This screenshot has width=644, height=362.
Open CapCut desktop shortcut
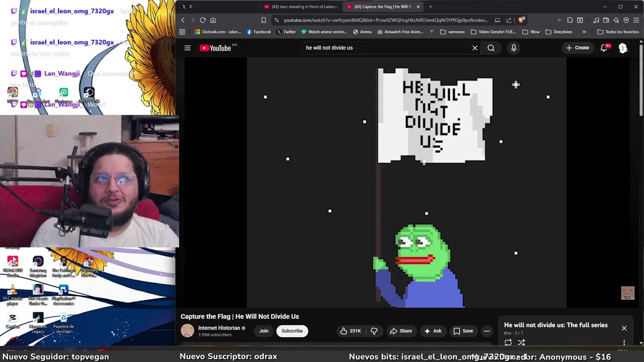click(x=13, y=321)
